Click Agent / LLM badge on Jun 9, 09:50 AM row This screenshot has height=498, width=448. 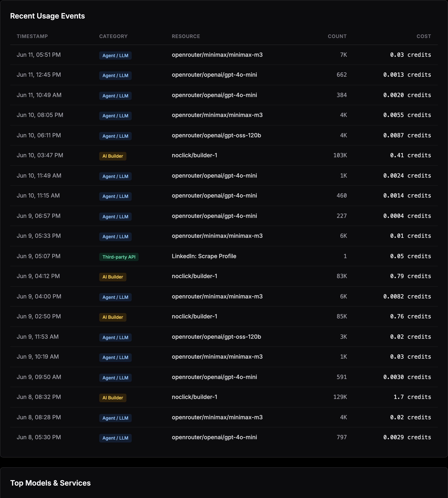point(115,378)
